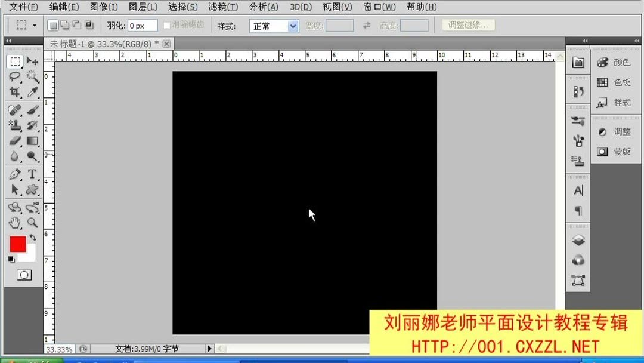
Task: Select the Lasso tool
Action: pos(15,76)
